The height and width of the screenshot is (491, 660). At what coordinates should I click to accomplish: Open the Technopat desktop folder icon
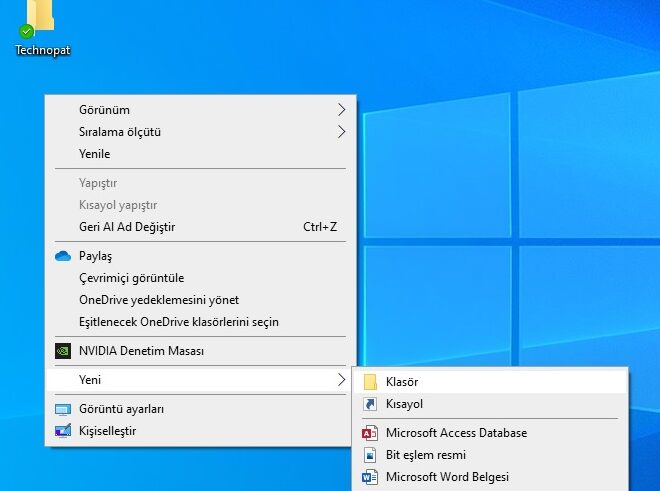tap(41, 20)
